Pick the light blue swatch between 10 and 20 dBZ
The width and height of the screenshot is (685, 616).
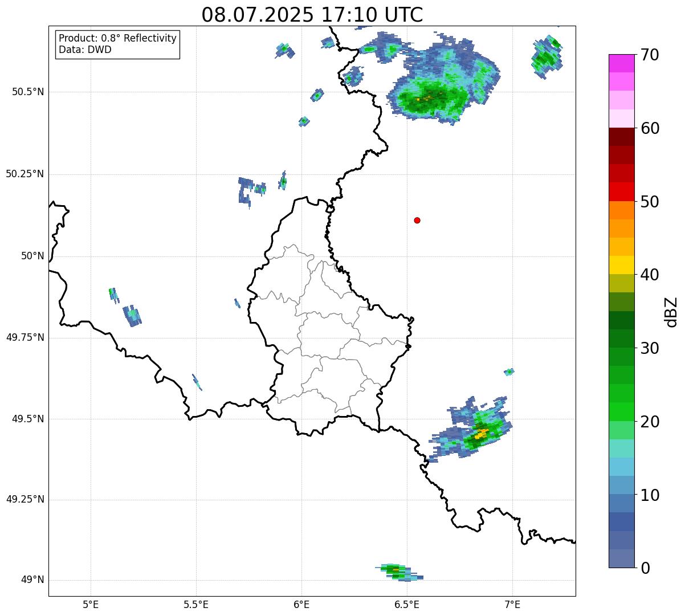(621, 467)
